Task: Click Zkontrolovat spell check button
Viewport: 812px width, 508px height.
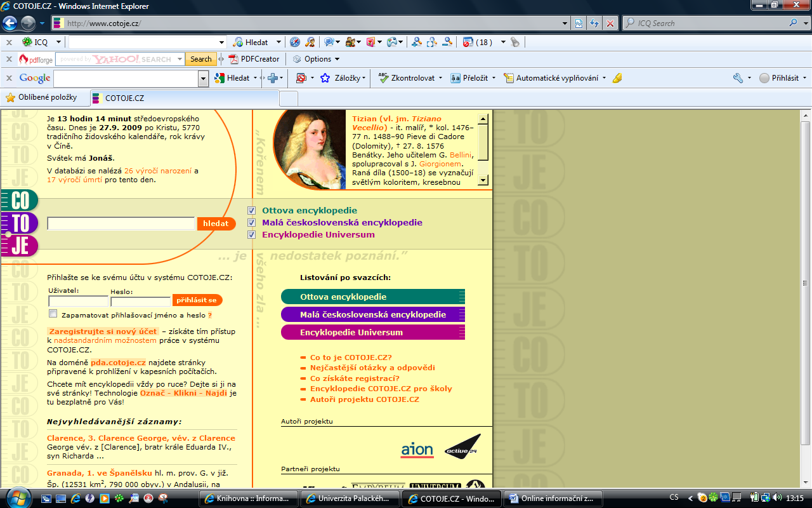Action: click(x=407, y=78)
